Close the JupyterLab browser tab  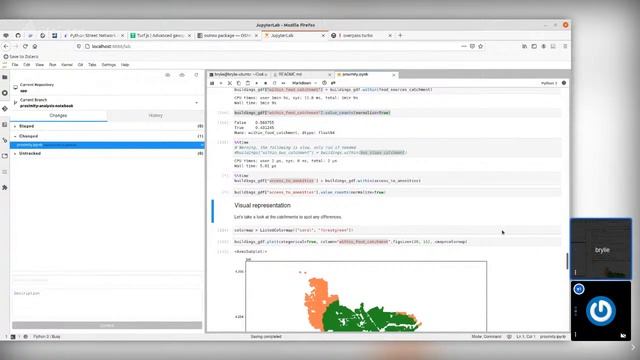[x=323, y=36]
